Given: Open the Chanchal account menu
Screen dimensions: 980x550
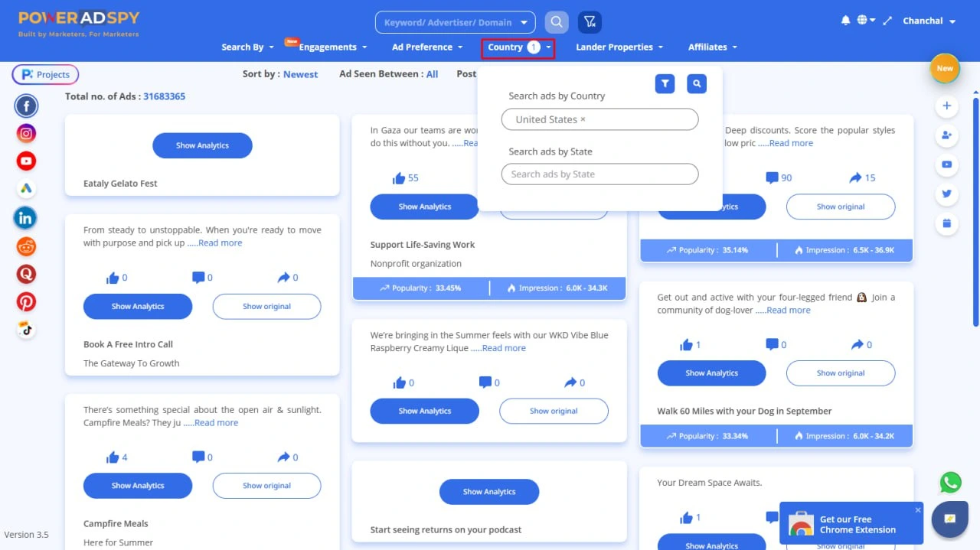Looking at the screenshot, I should [929, 21].
